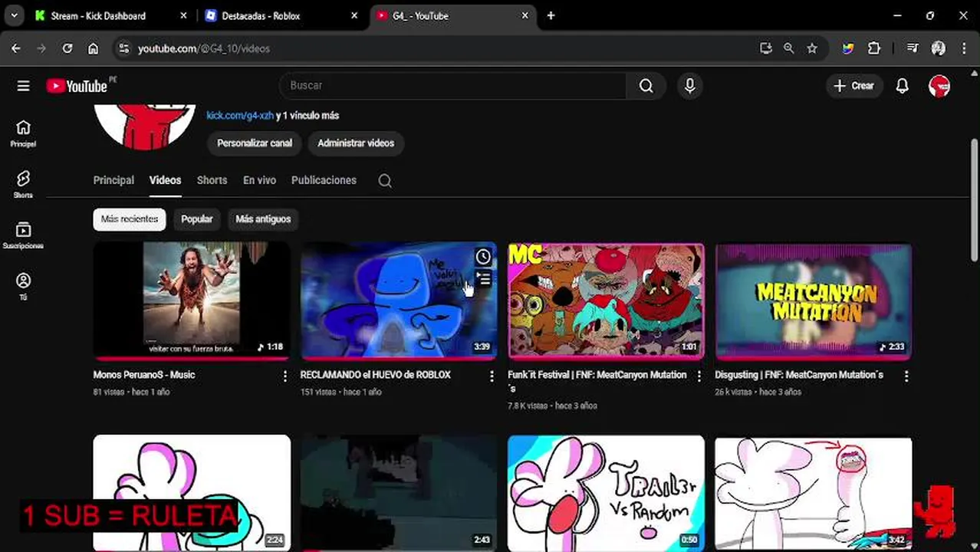This screenshot has width=980, height=552.
Task: Open Monos PeruanoS - Music title
Action: 144,375
